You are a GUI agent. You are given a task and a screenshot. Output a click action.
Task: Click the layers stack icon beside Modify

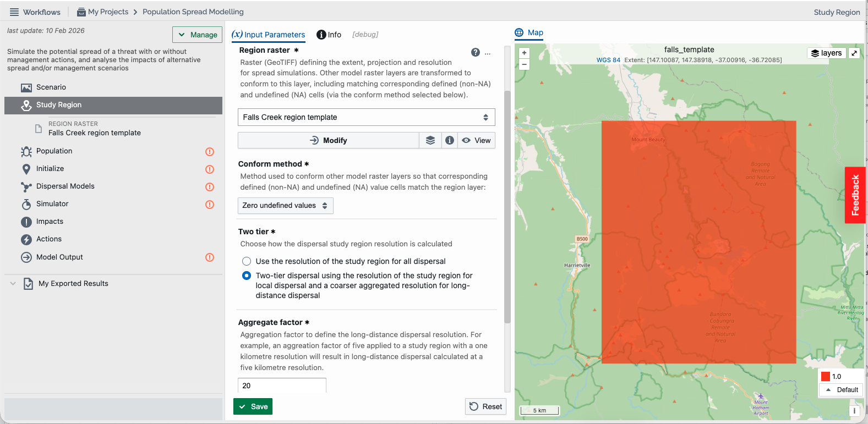pyautogui.click(x=430, y=140)
